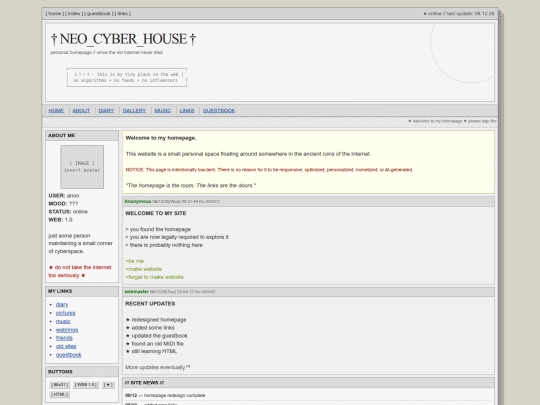The width and height of the screenshot is (540, 405).
Task: Follow the 'friends' link under My Links
Action: coord(64,338)
